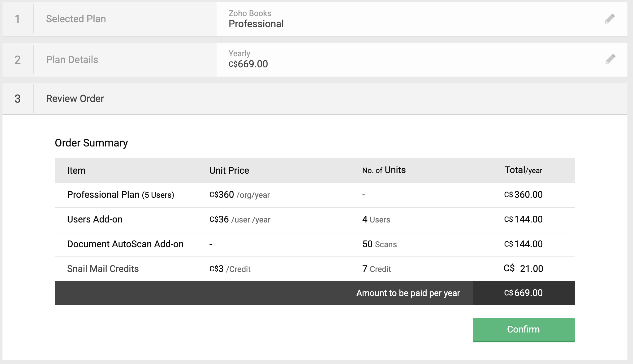Viewport: 633px width, 364px height.
Task: Click the No. of Units column header
Action: coord(384,170)
